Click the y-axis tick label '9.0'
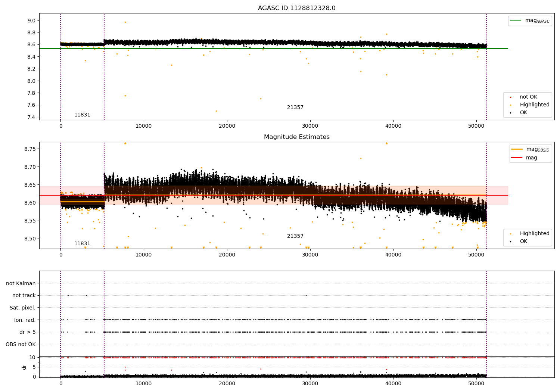This screenshot has width=560, height=392. click(x=31, y=21)
